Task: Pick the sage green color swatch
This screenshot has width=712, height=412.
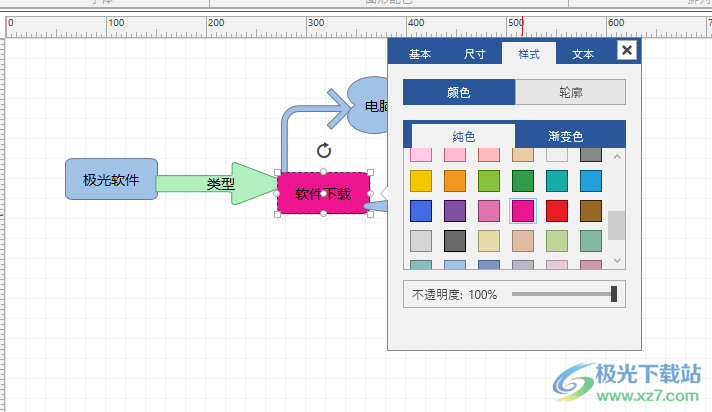Action: [x=591, y=241]
